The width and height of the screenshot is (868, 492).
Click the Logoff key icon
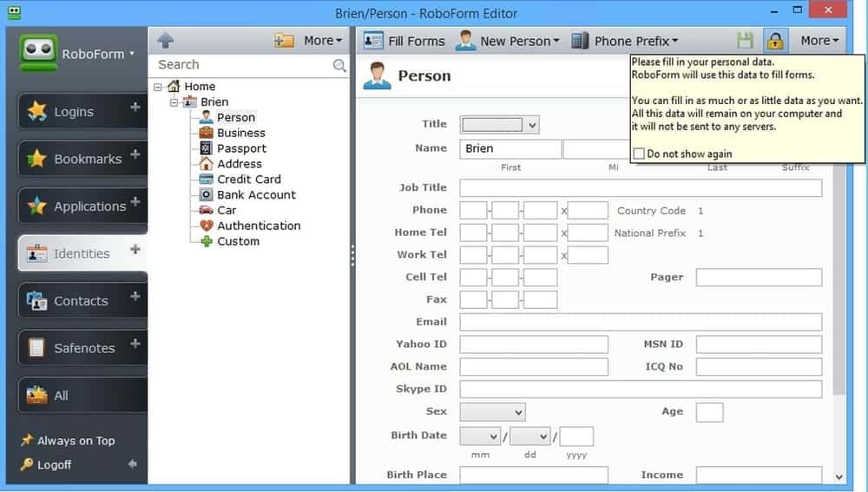point(27,463)
